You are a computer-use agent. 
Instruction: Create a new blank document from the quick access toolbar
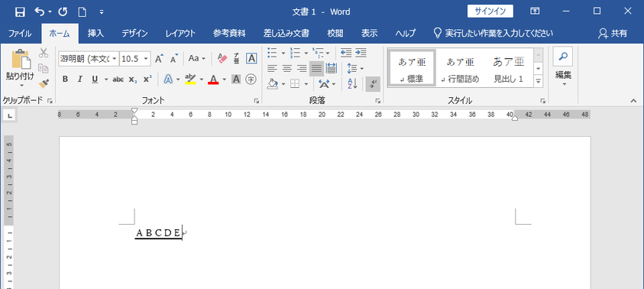[83, 11]
